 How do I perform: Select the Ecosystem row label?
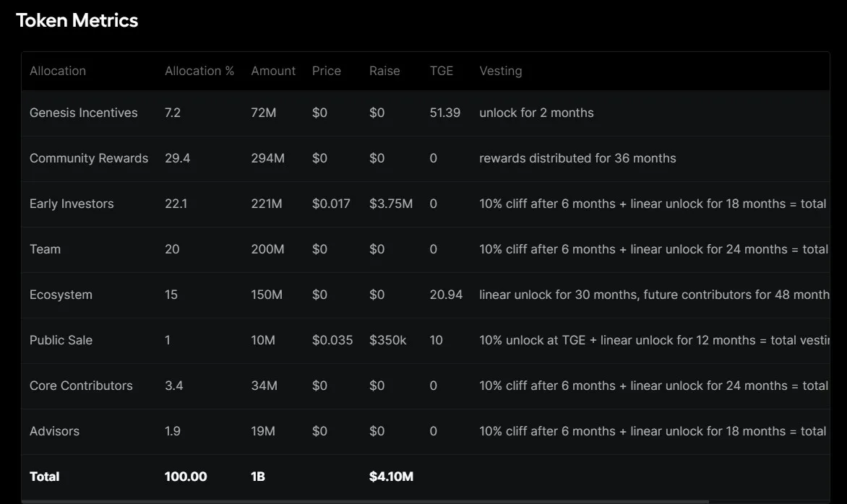click(x=61, y=295)
